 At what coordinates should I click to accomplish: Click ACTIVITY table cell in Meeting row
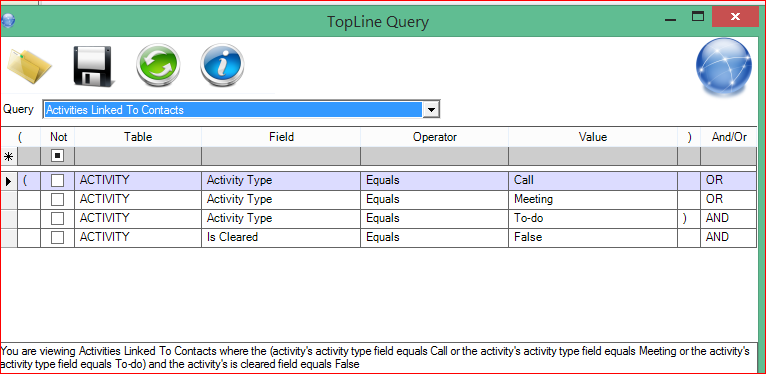pyautogui.click(x=138, y=199)
